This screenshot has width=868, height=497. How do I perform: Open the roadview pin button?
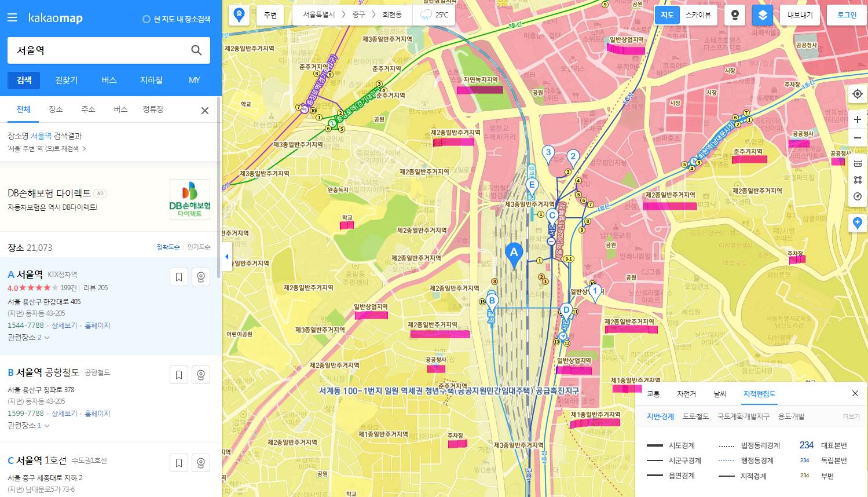pyautogui.click(x=735, y=15)
